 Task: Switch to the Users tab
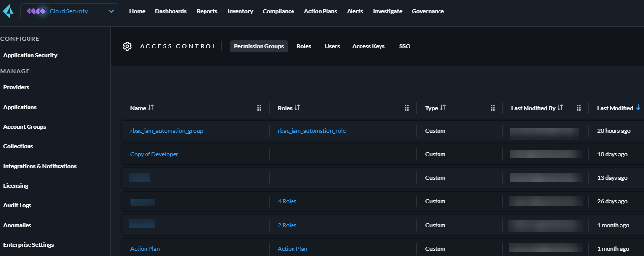pyautogui.click(x=332, y=46)
